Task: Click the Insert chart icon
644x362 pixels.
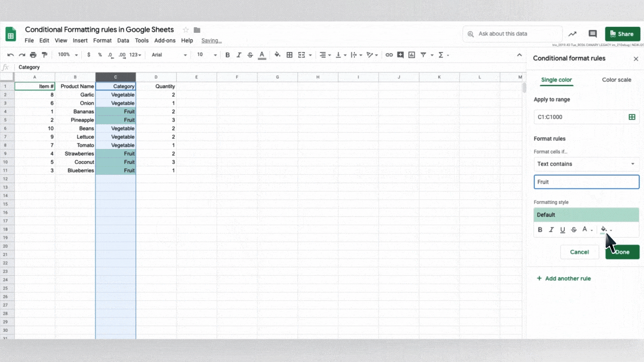Action: pyautogui.click(x=411, y=55)
